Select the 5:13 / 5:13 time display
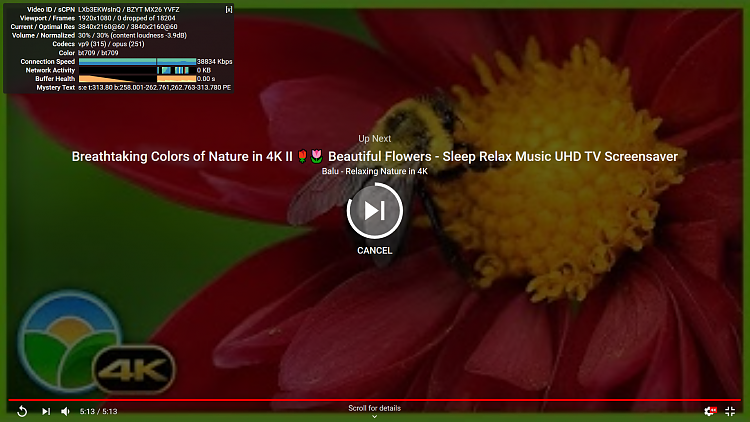This screenshot has width=750, height=422. pyautogui.click(x=99, y=411)
